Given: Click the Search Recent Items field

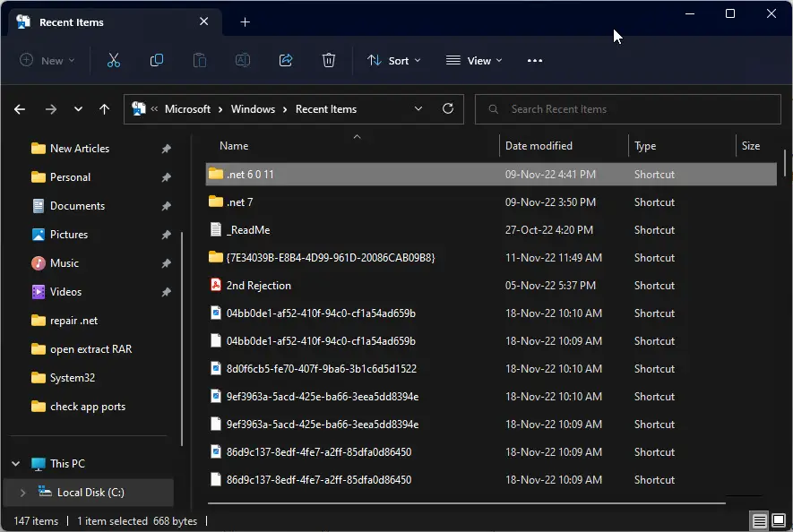Looking at the screenshot, I should tap(632, 109).
